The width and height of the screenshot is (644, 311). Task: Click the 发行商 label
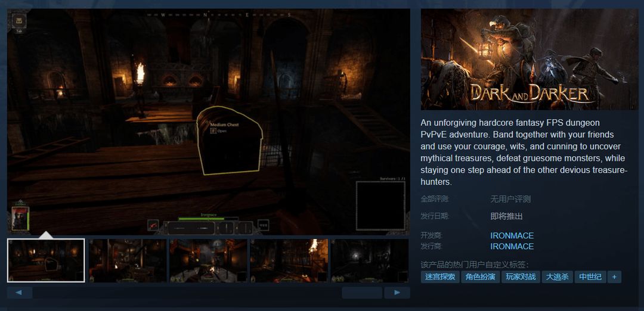431,246
